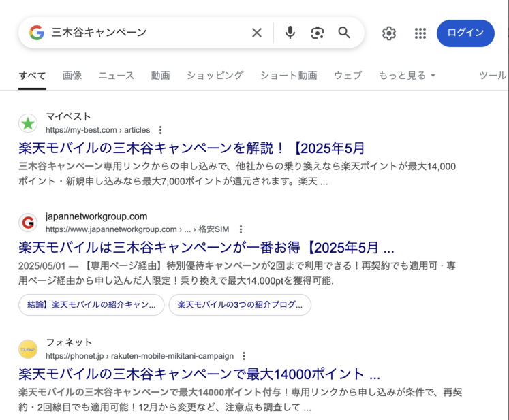
Task: Switch to the ウェブ tab
Action: [x=348, y=76]
